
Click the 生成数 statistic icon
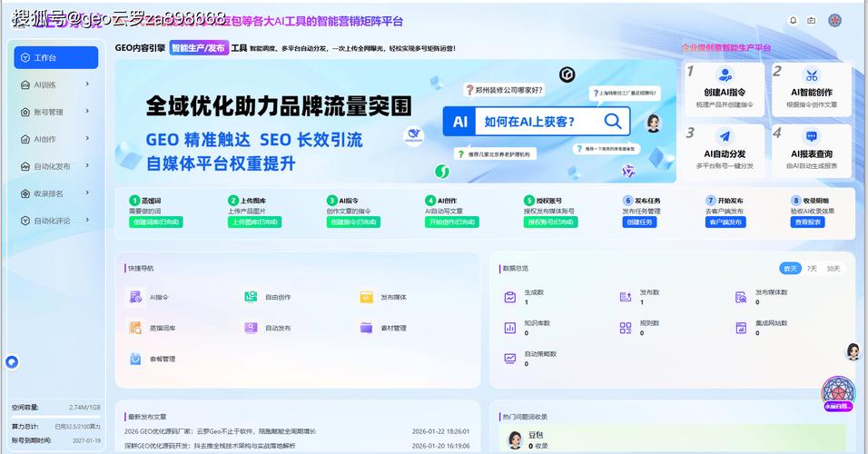pyautogui.click(x=510, y=297)
